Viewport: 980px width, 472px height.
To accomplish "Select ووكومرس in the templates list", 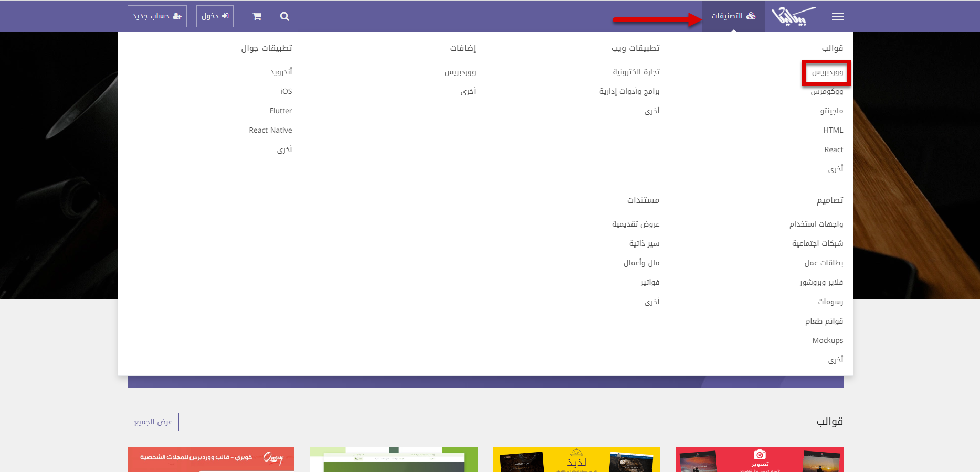I will pyautogui.click(x=827, y=92).
